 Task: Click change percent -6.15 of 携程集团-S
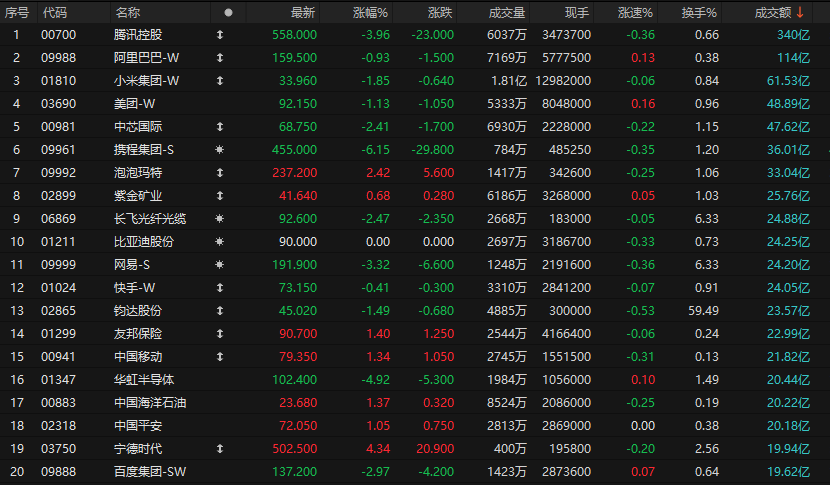pyautogui.click(x=376, y=150)
